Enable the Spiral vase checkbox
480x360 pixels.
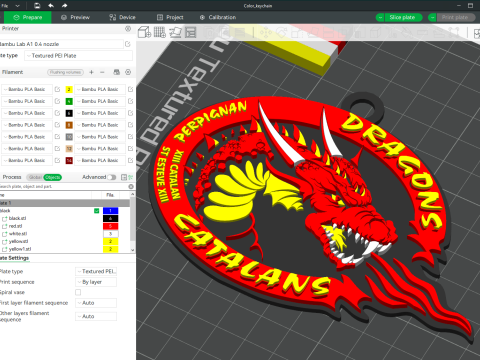pyautogui.click(x=78, y=292)
